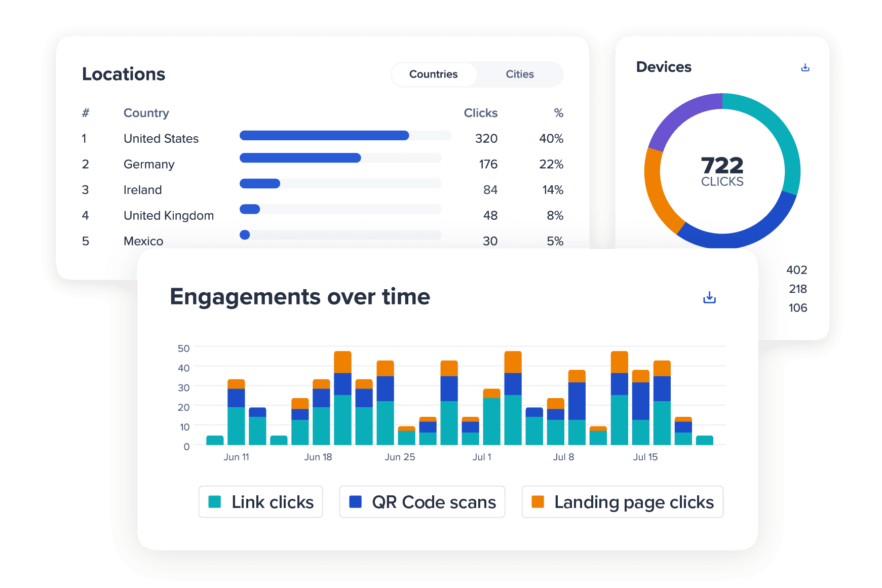882x588 pixels.
Task: Click the Jun 18 axis label
Action: pos(318,457)
